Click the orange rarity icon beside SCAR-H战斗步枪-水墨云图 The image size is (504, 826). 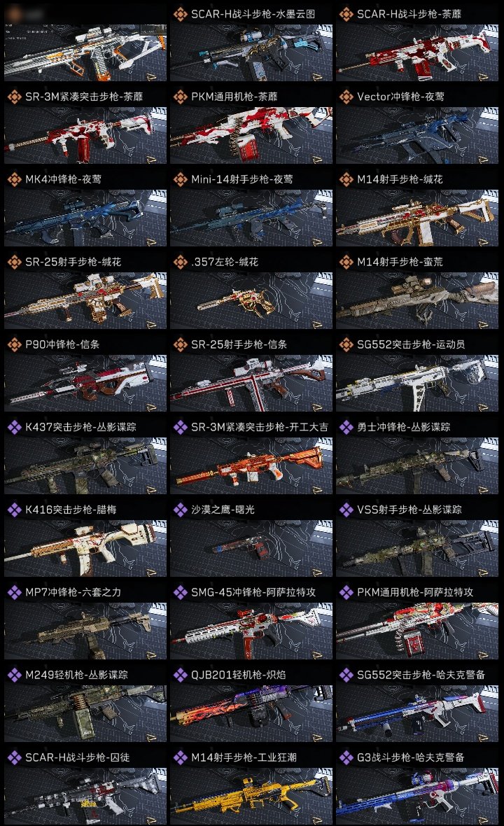tap(180, 14)
